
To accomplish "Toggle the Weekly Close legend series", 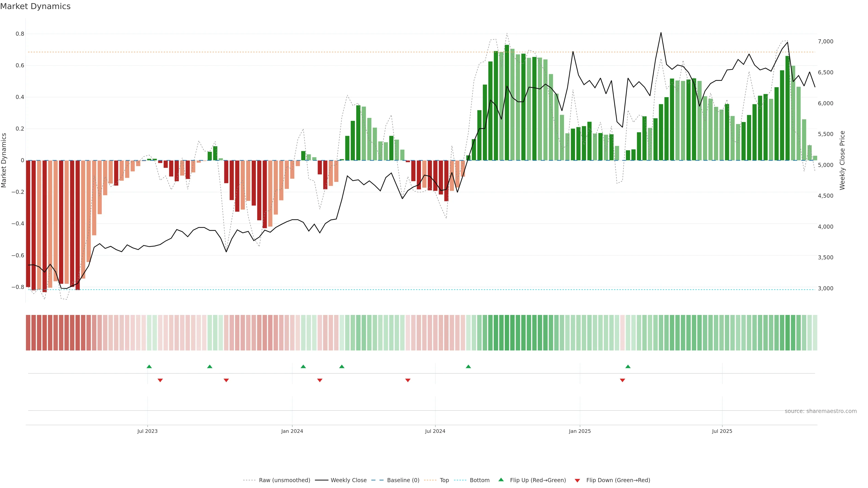I will pyautogui.click(x=348, y=480).
